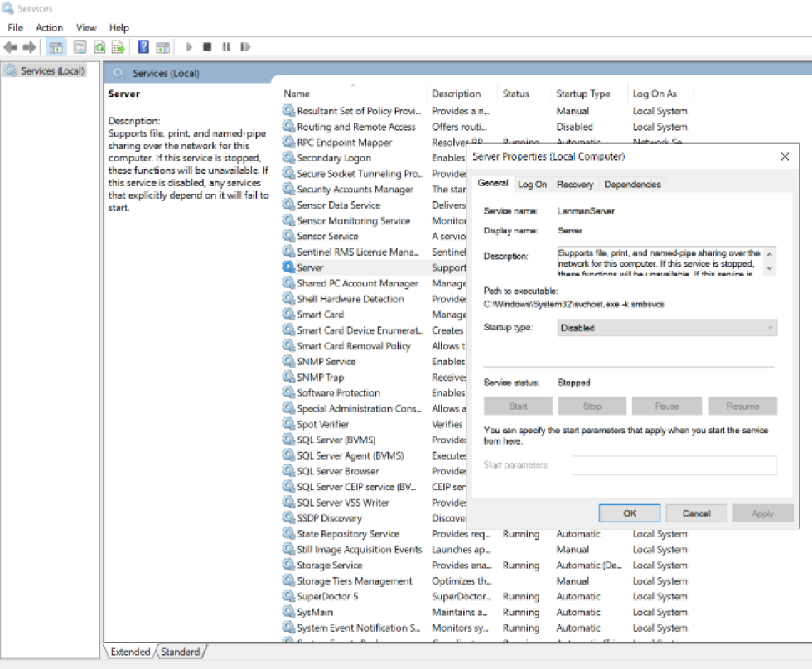Select Services (Local) in the console tree
This screenshot has height=669, width=812.
point(51,71)
